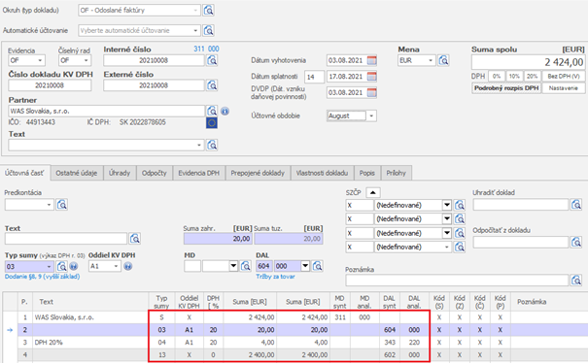Click Číslo dokladu KV DPH field
The image size is (588, 364).
pos(50,85)
